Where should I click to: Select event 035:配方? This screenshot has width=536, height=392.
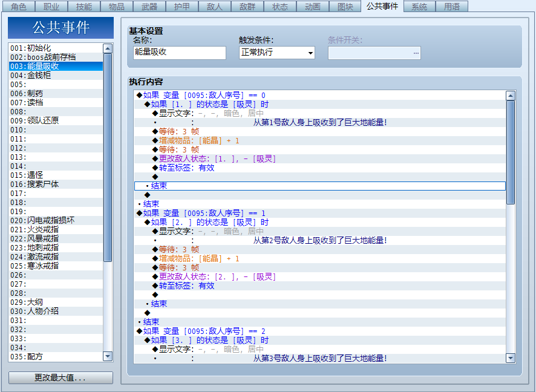pyautogui.click(x=56, y=356)
